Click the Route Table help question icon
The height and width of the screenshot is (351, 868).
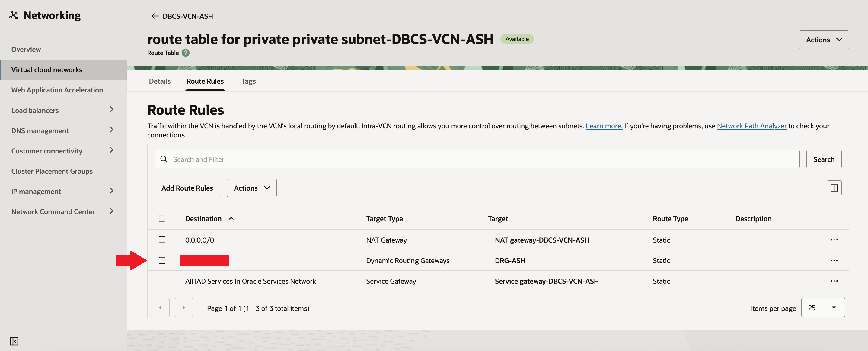coord(185,53)
